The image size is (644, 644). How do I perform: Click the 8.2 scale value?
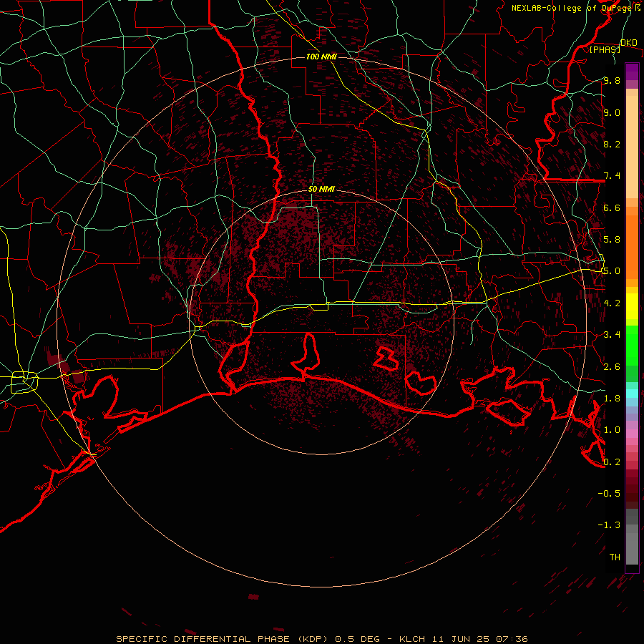[612, 144]
